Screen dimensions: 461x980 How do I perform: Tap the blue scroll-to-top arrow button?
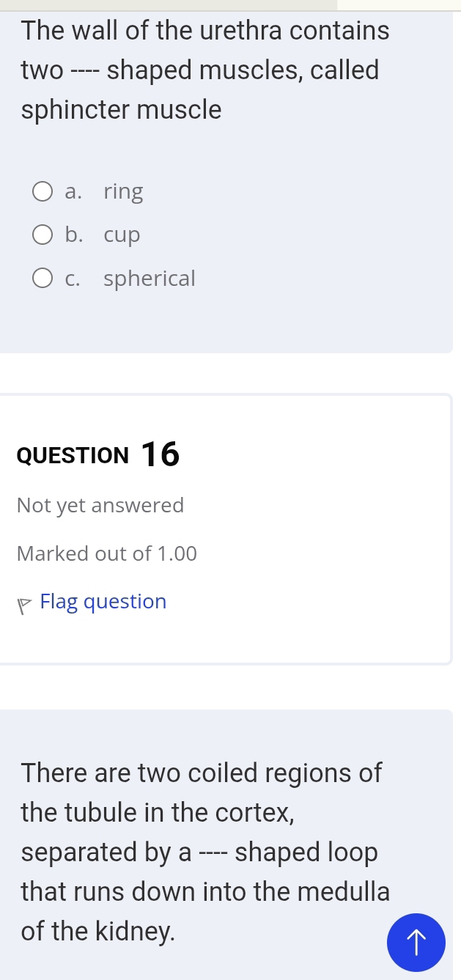(416, 943)
